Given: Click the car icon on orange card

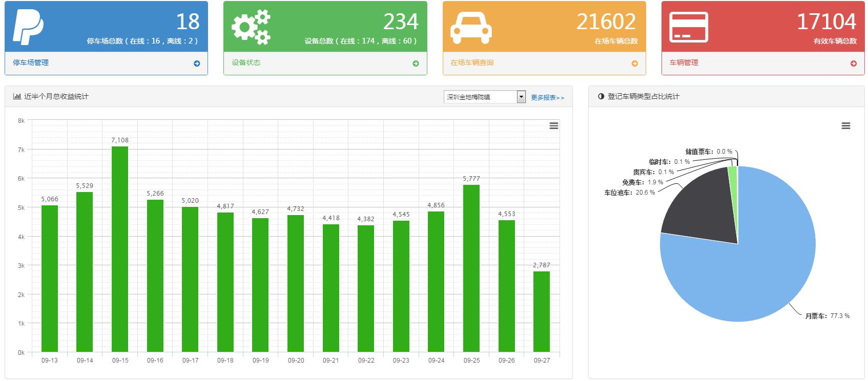Looking at the screenshot, I should [471, 28].
